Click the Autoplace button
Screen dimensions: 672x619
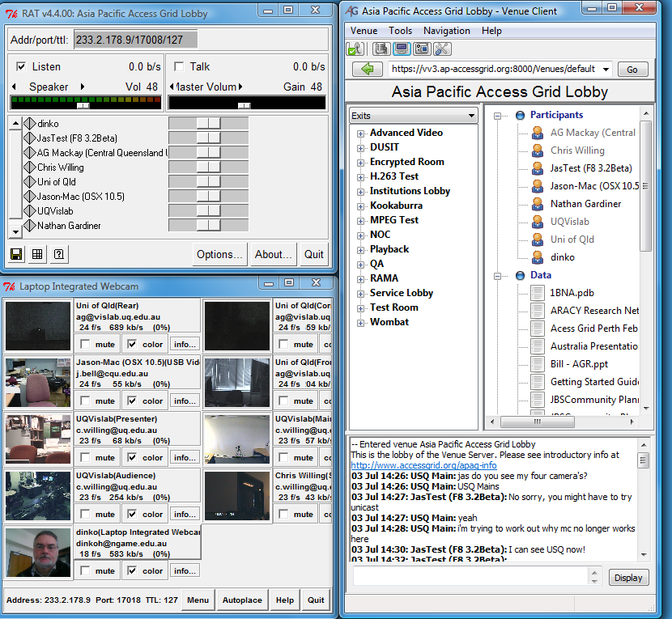pos(242,600)
